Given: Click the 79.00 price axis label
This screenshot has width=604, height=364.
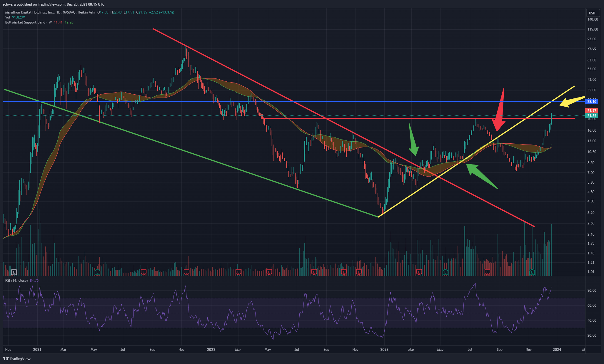Looking at the screenshot, I should 592,48.
